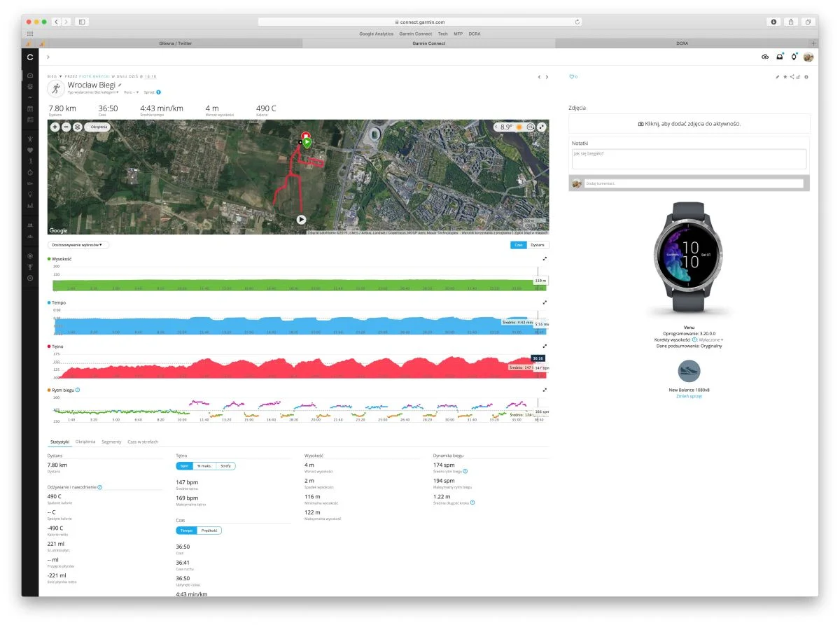Open the MFP bookmark
Screen dimensions: 840x625
click(458, 34)
